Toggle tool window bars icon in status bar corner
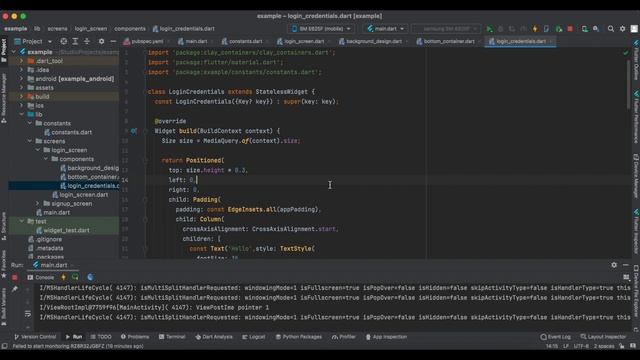The height and width of the screenshot is (360, 640). pos(4,346)
